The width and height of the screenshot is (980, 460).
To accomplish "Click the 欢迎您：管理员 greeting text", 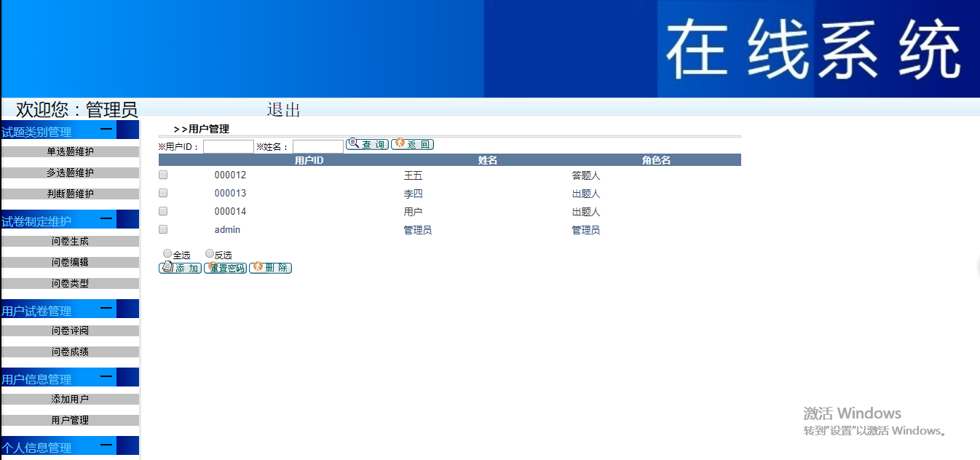I will click(76, 110).
